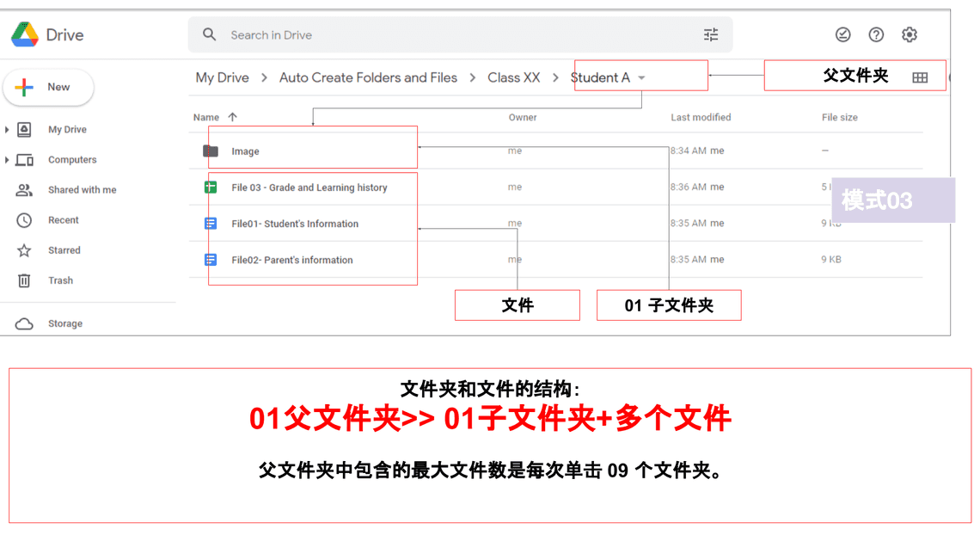This screenshot has height=535, width=980.
Task: Open the Starred section
Action: point(64,250)
